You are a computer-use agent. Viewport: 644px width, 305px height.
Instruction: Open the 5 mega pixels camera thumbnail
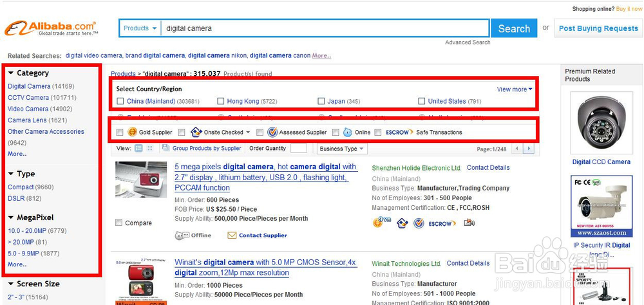coord(141,180)
